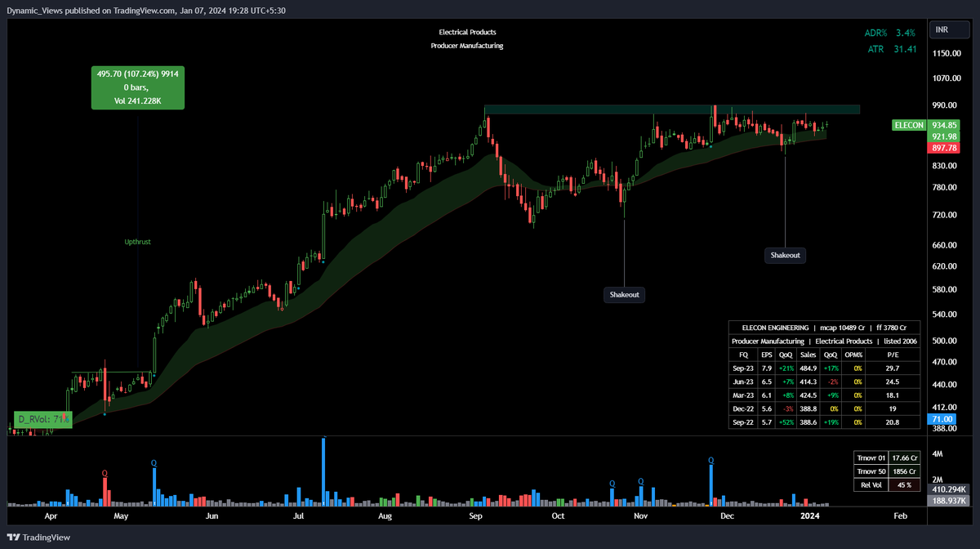Viewport: 980px width, 549px height.
Task: Click the 388.8 sales value
Action: 808,408
